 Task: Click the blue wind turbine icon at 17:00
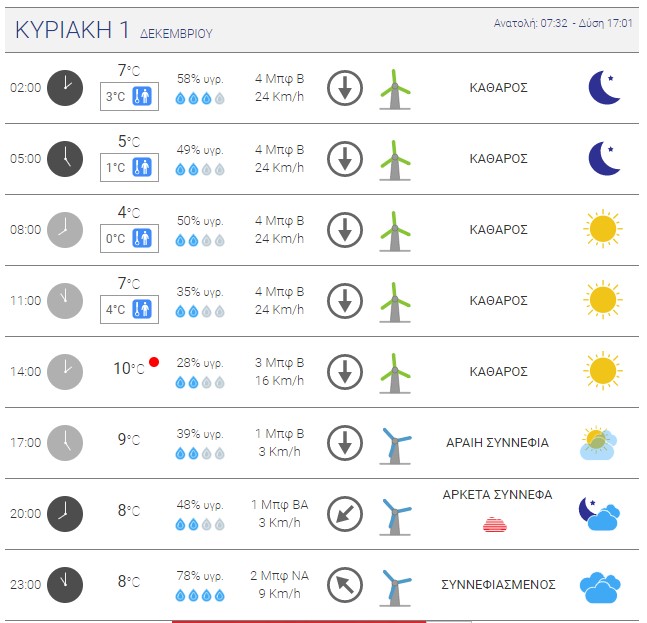(x=396, y=444)
